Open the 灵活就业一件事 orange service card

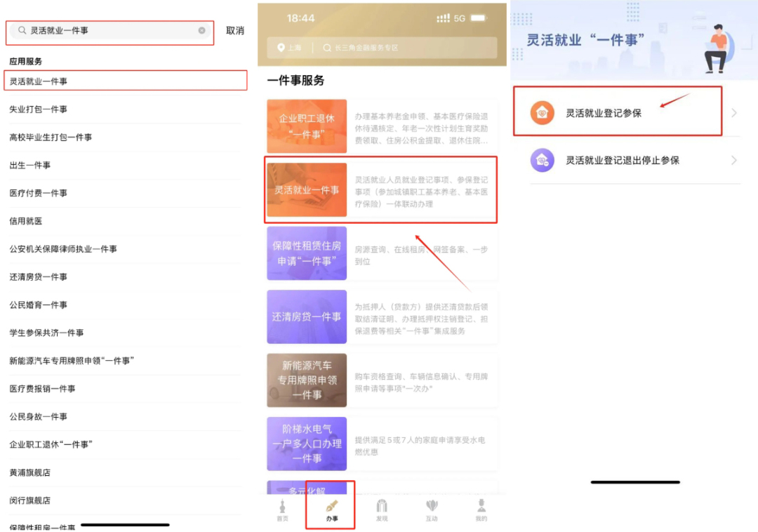point(307,190)
